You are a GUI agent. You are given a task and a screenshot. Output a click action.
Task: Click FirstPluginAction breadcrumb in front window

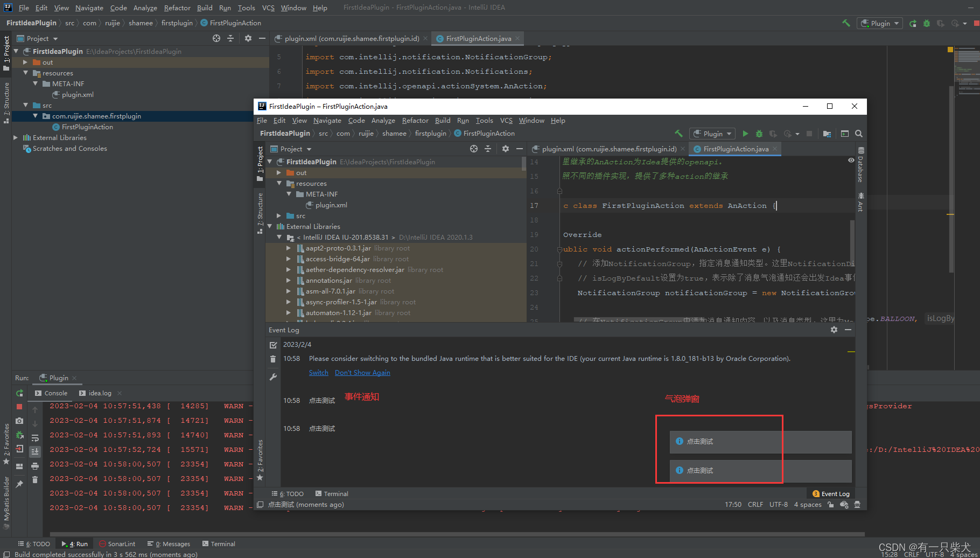tap(484, 134)
